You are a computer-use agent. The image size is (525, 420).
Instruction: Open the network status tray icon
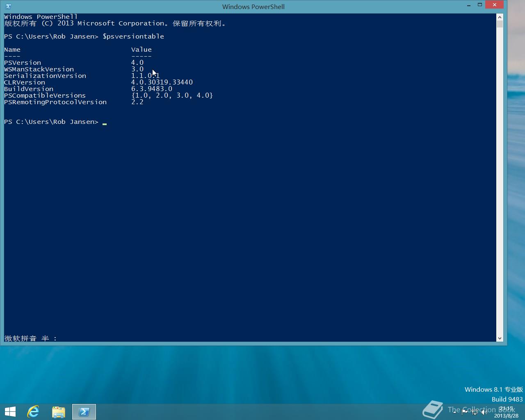pyautogui.click(x=475, y=412)
